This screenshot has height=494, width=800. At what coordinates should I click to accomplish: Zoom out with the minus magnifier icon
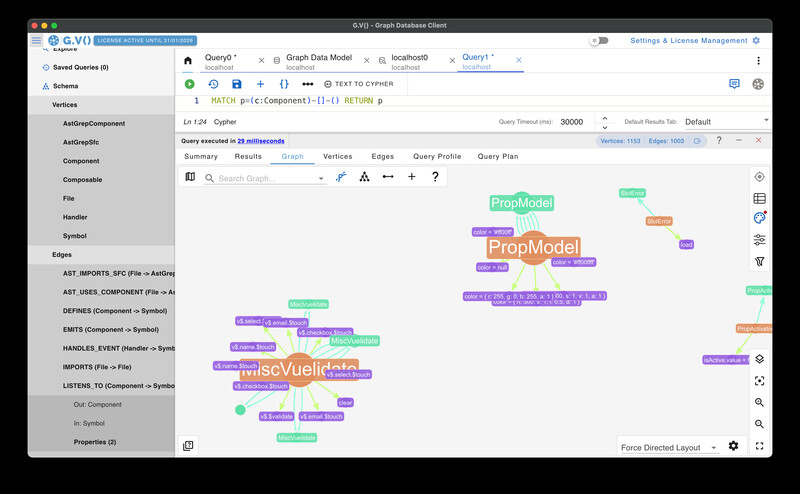759,424
